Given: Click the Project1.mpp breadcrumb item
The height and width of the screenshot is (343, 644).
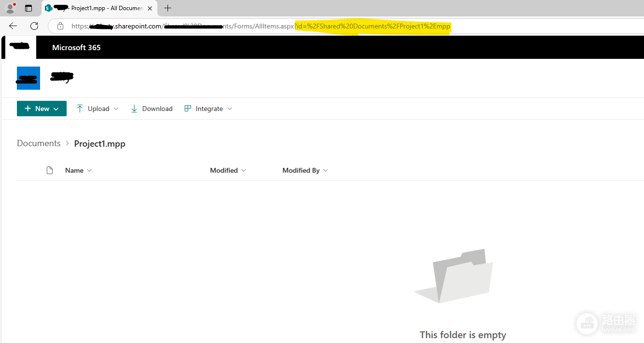Looking at the screenshot, I should click(x=99, y=144).
